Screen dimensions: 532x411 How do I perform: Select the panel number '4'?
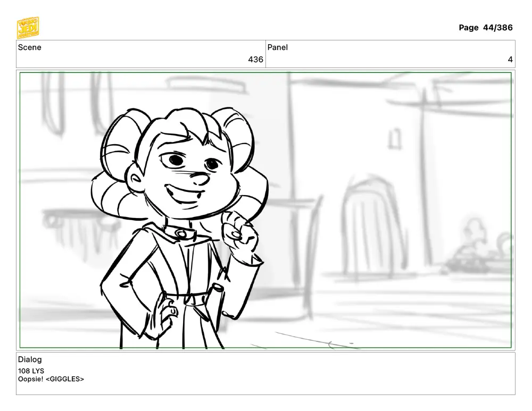[510, 60]
